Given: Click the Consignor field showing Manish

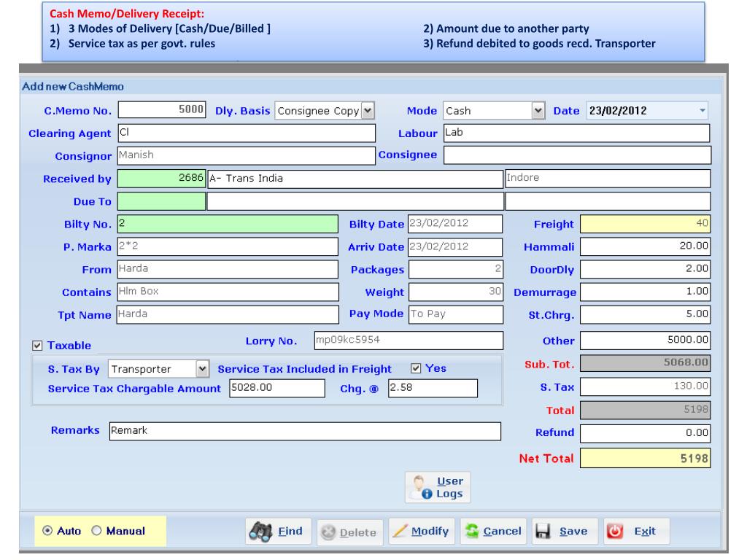Looking at the screenshot, I should (x=246, y=155).
